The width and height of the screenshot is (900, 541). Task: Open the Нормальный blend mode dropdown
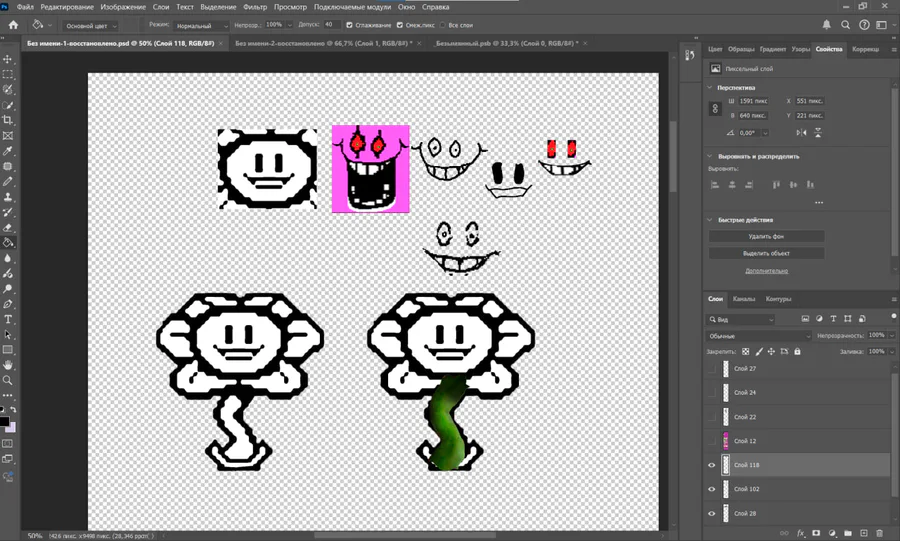[x=201, y=26]
